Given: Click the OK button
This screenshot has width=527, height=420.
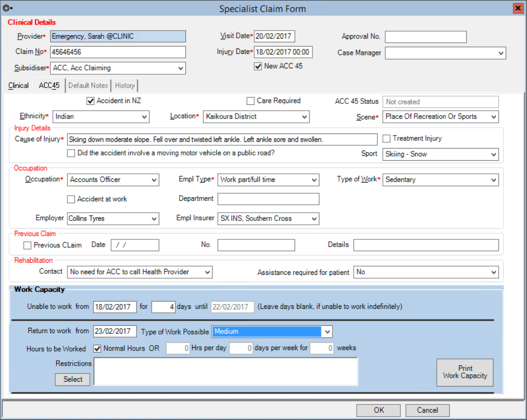Looking at the screenshot, I should pos(379,410).
